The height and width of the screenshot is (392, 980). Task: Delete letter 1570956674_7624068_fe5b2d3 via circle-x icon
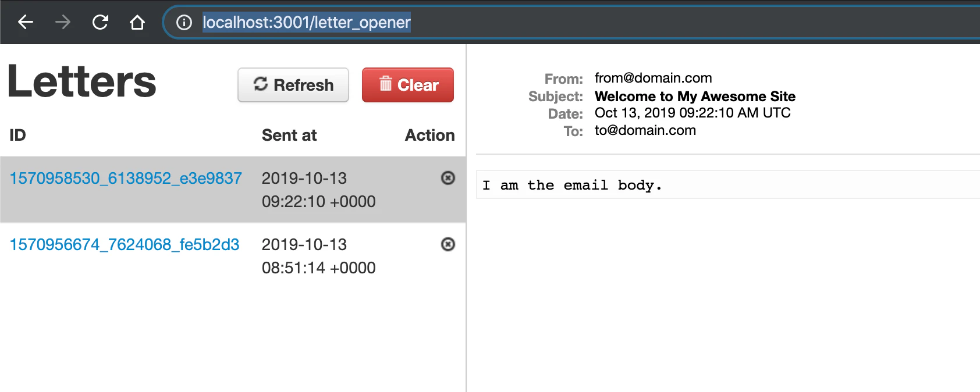click(x=448, y=244)
